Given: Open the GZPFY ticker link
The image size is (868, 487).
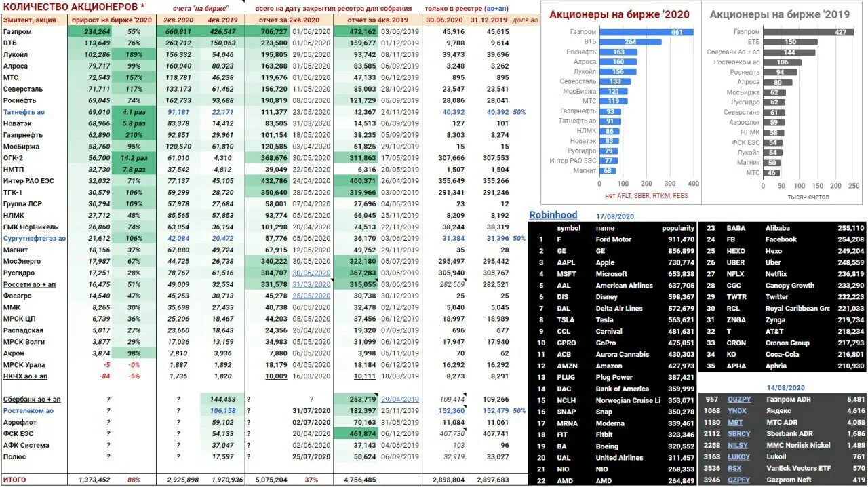Looking at the screenshot, I should click(x=738, y=480).
